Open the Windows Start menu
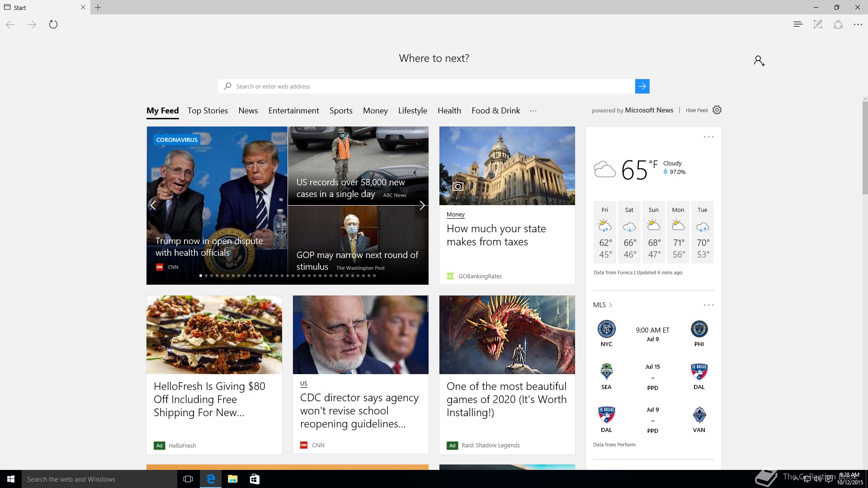 11,479
